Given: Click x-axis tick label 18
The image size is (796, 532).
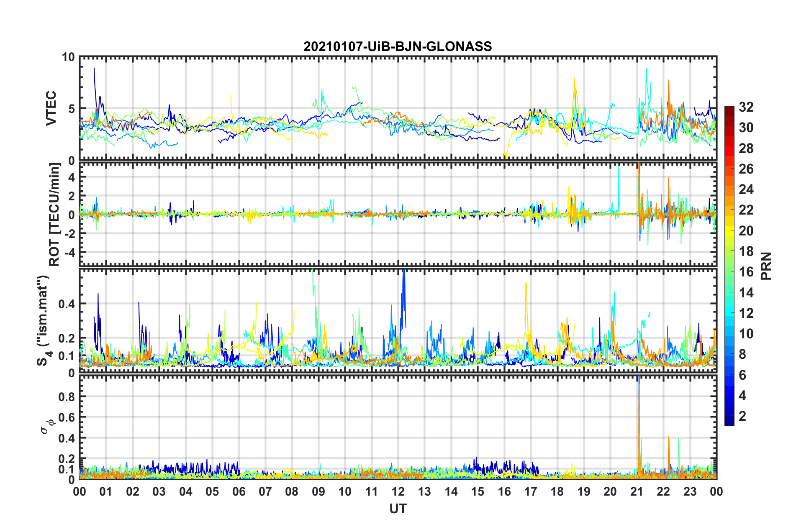Looking at the screenshot, I should (557, 491).
